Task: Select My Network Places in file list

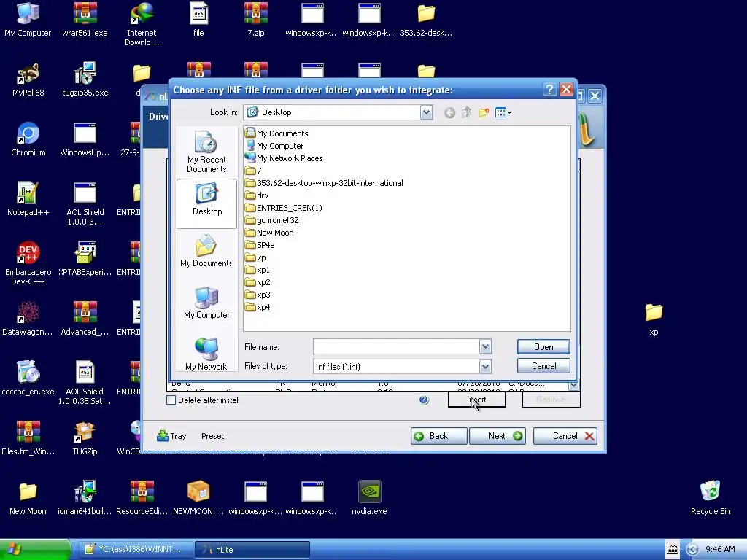Action: (284, 158)
